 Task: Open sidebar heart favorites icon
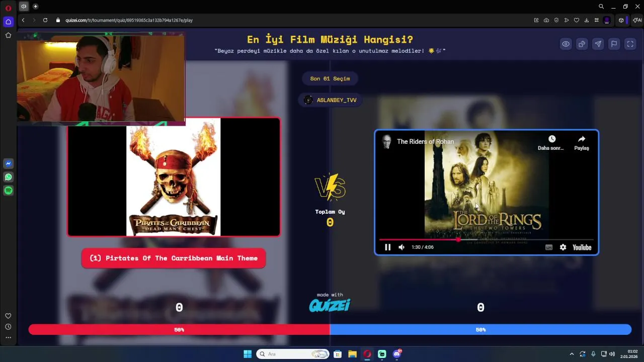click(8, 316)
